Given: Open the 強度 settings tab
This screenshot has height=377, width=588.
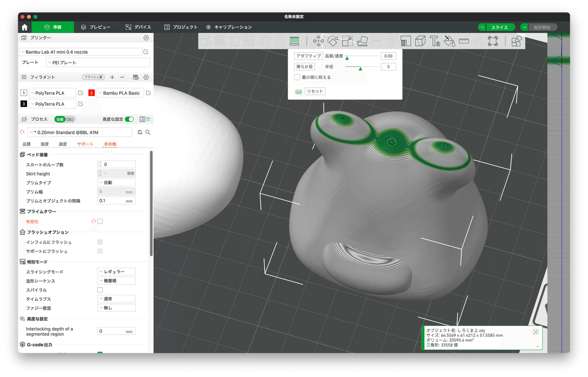Looking at the screenshot, I should (45, 144).
